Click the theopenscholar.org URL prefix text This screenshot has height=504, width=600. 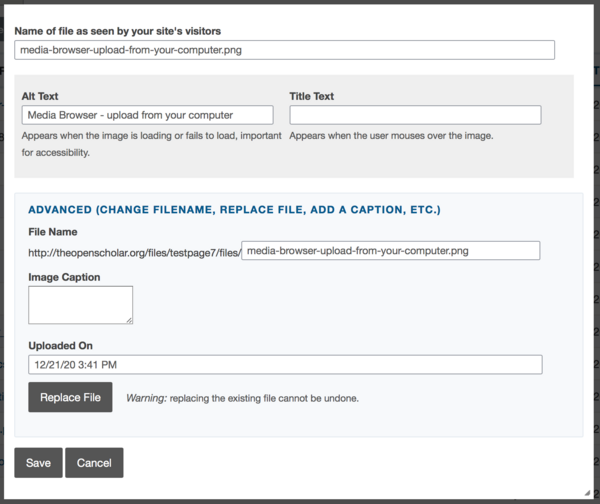pyautogui.click(x=135, y=252)
